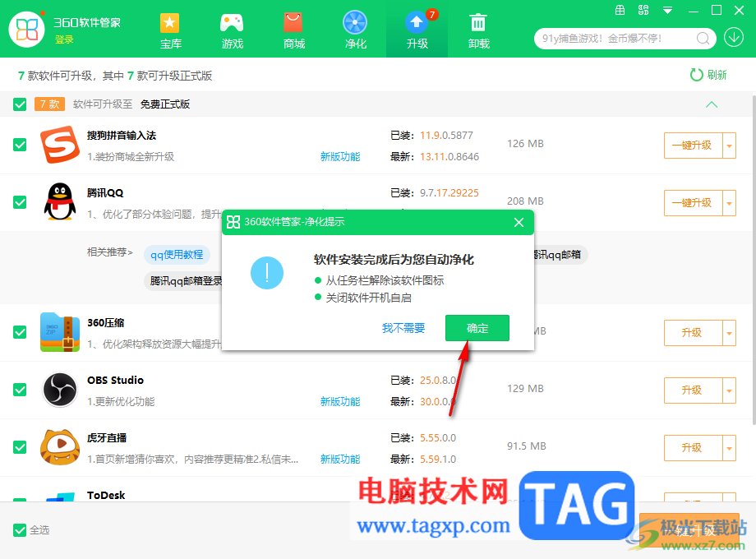Click 一键升级 for 腾讯QQ
This screenshot has height=559, width=756.
(693, 202)
